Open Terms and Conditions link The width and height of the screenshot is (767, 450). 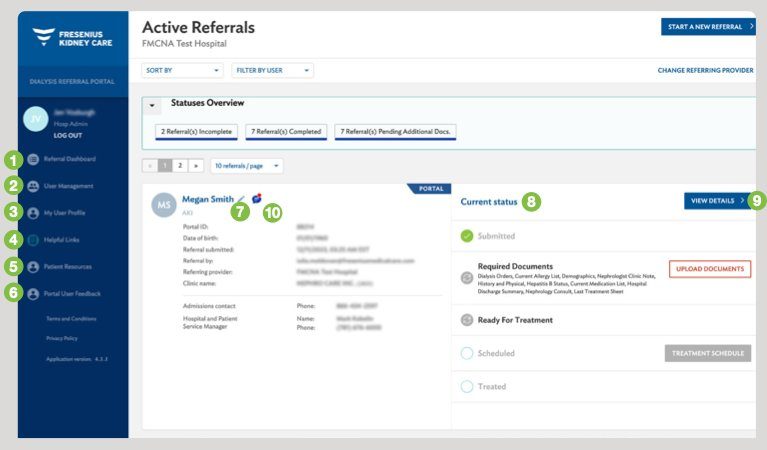click(x=71, y=318)
